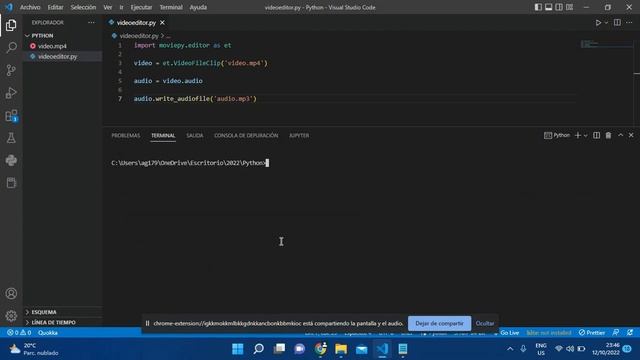Open the Search view in activity bar

pos(11,47)
